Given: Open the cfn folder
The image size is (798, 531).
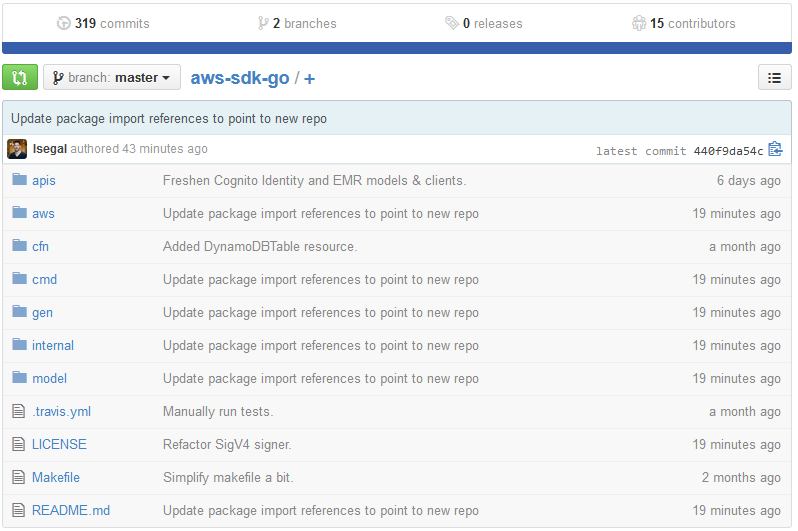Looking at the screenshot, I should [x=40, y=246].
